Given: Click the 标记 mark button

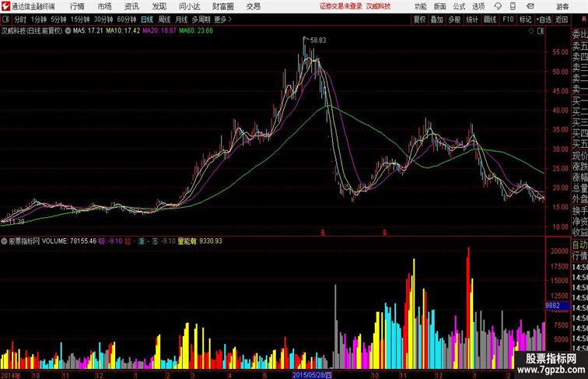Looking at the screenshot, I should pos(525,19).
